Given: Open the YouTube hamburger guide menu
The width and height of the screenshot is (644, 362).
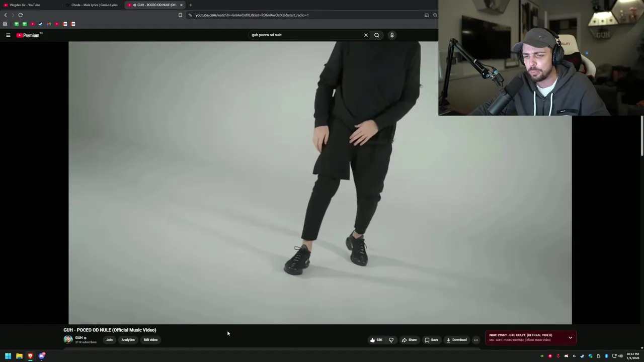Looking at the screenshot, I should click(8, 35).
